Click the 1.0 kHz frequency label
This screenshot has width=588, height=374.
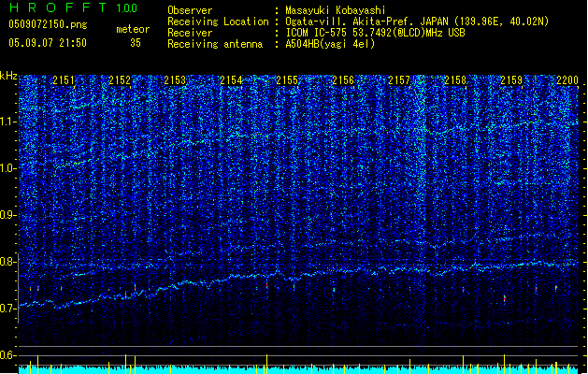(x=8, y=167)
